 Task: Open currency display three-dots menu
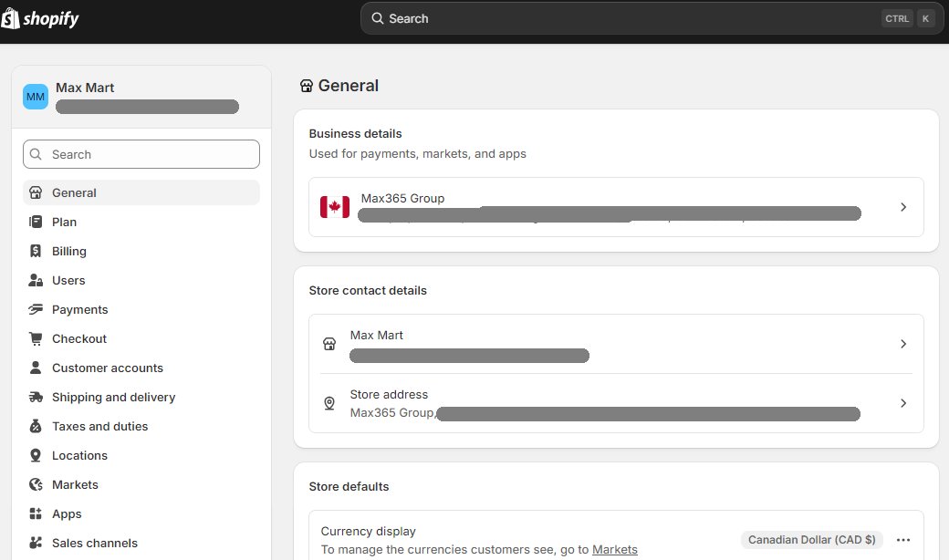click(x=903, y=540)
